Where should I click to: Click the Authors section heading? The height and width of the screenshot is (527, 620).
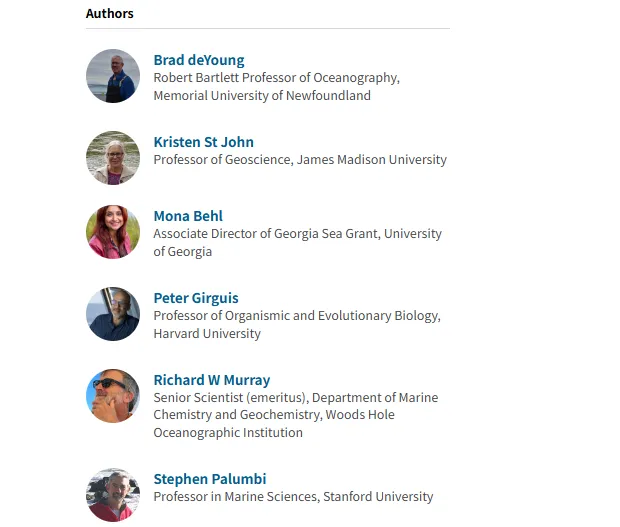pos(110,13)
